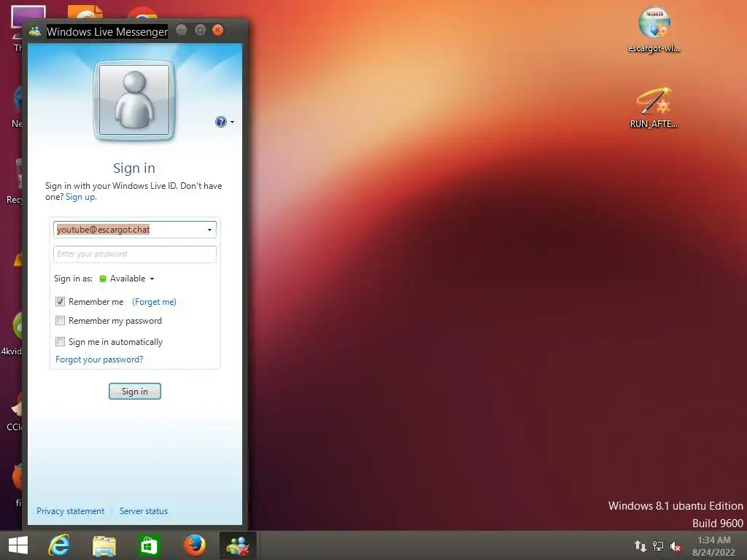Click the Sign in as: label
The height and width of the screenshot is (560, 747).
point(73,279)
